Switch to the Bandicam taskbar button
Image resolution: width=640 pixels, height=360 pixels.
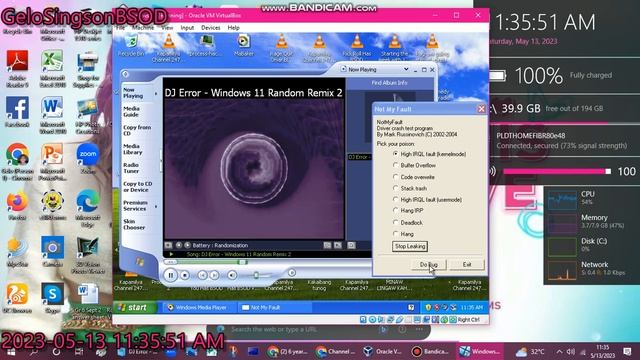click(430, 351)
